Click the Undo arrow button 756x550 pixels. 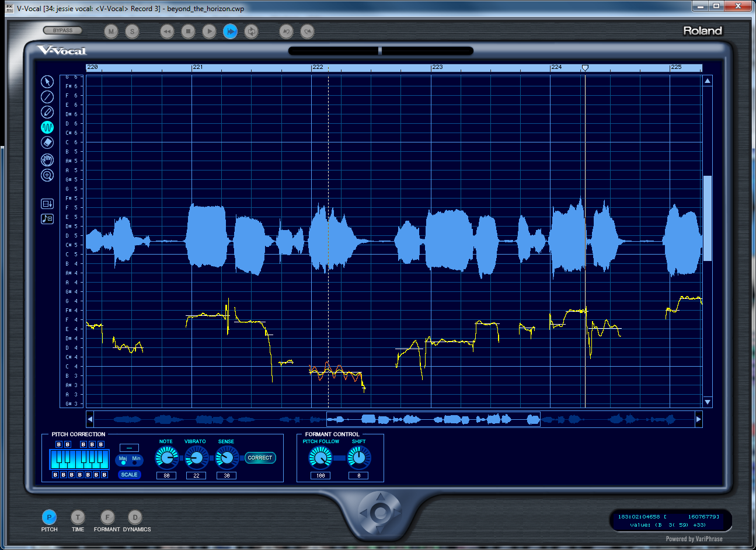[286, 32]
